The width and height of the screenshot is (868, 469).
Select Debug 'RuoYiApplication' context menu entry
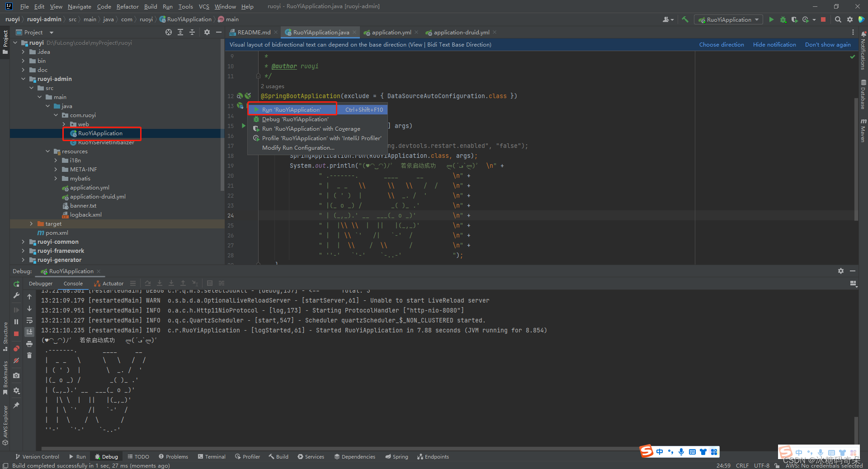tap(317, 119)
